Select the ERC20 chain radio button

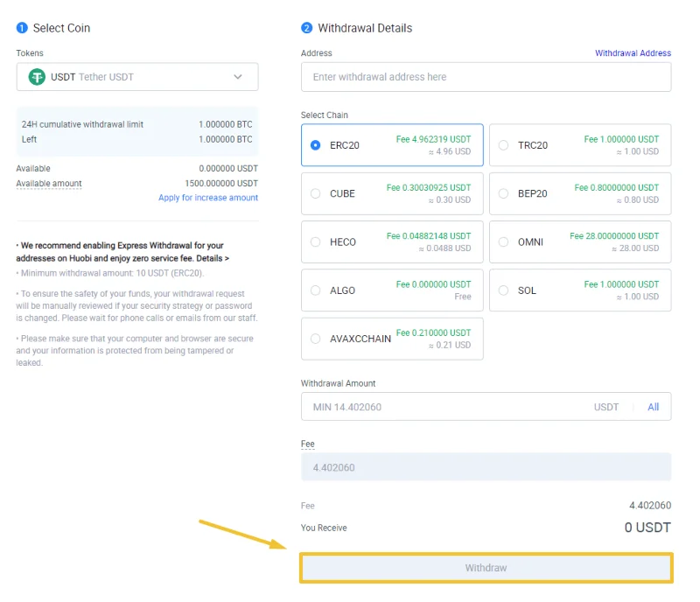point(316,145)
